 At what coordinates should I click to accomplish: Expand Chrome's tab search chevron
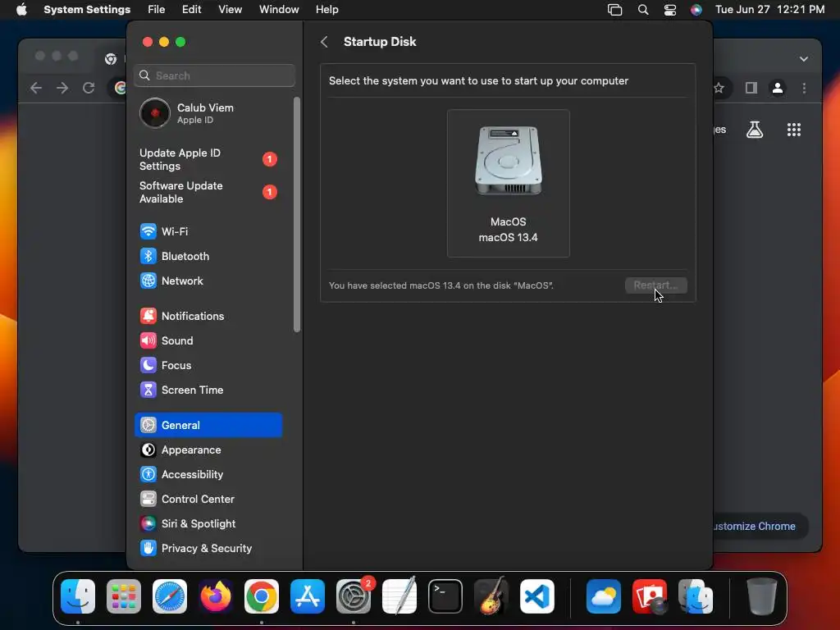coord(804,59)
